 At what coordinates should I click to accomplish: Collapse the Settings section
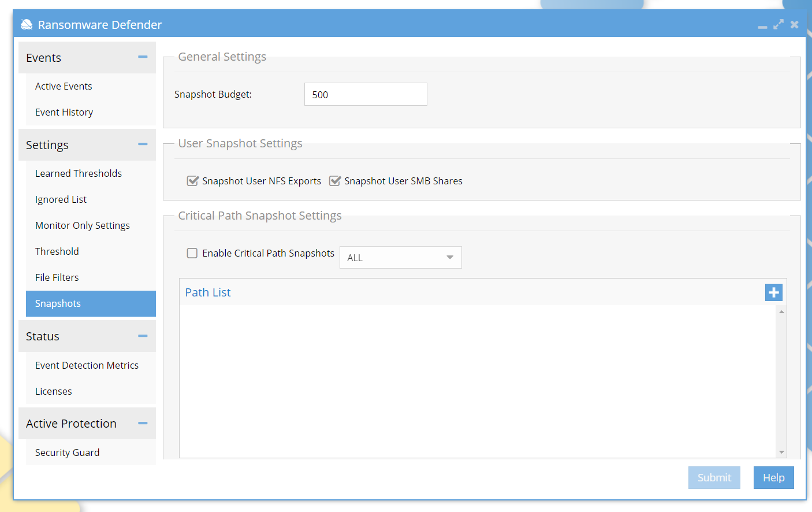(143, 144)
